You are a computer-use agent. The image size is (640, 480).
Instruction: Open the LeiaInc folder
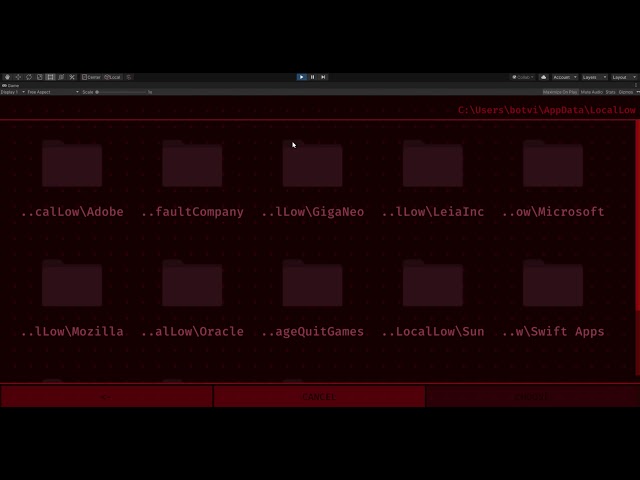click(x=433, y=163)
